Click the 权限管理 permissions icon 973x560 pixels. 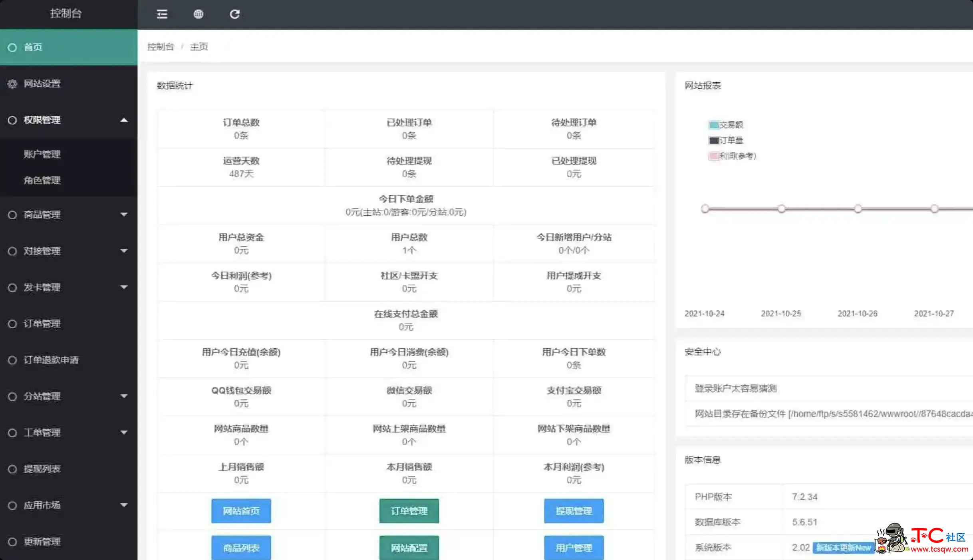coord(11,119)
